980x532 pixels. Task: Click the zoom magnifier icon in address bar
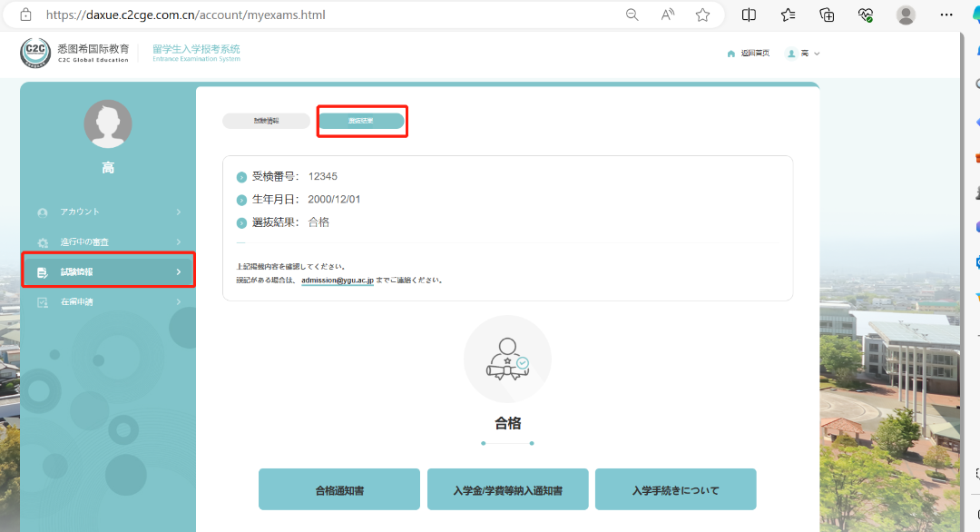point(632,15)
